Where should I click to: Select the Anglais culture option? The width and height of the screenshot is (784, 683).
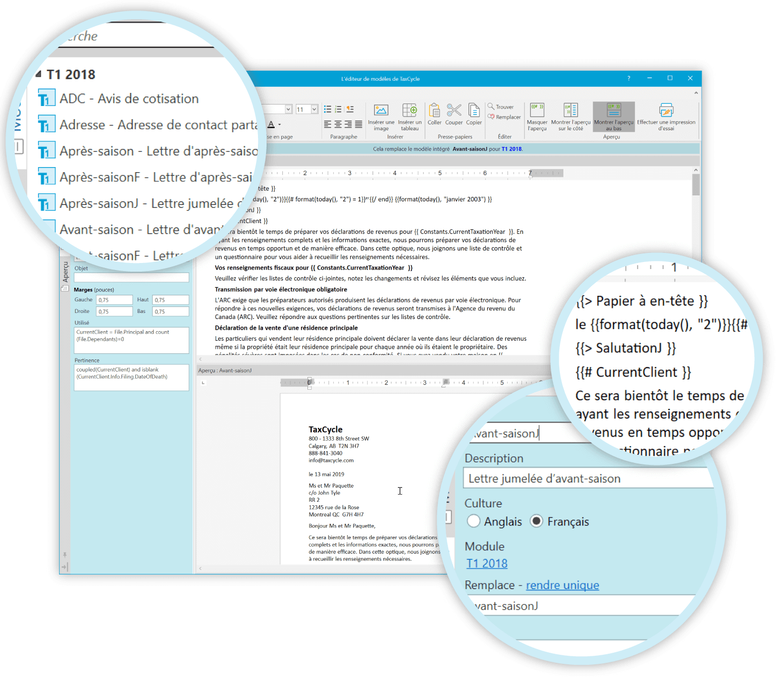pyautogui.click(x=473, y=521)
